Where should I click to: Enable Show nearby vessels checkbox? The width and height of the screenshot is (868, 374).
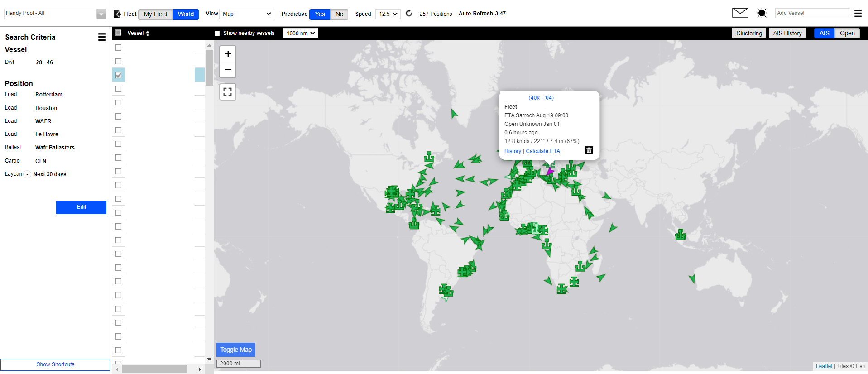[217, 34]
